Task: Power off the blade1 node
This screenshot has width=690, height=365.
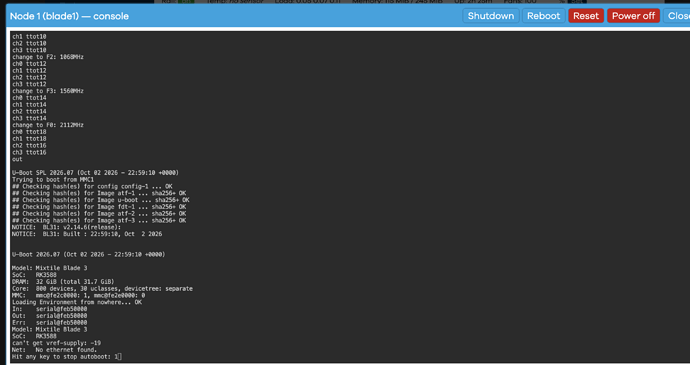Action: 633,16
